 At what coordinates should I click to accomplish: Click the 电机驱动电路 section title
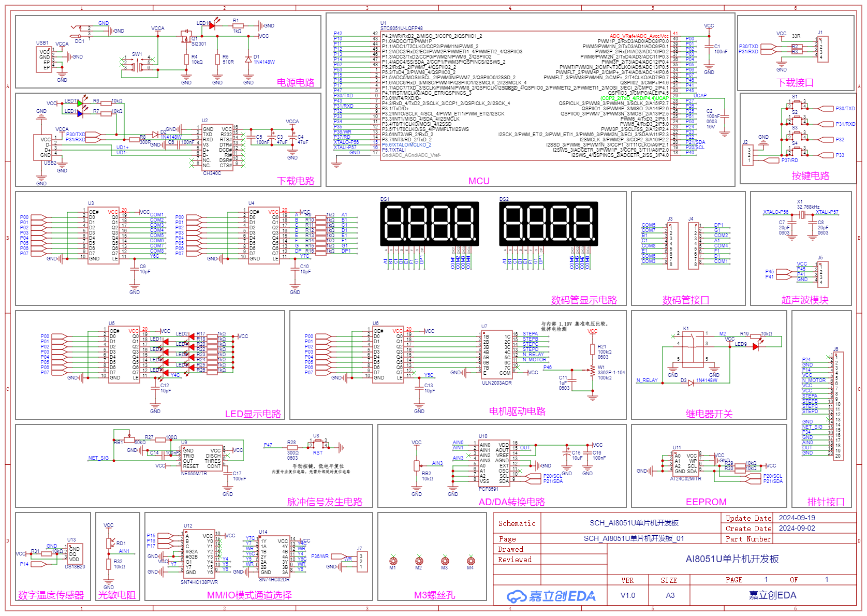[x=517, y=411]
